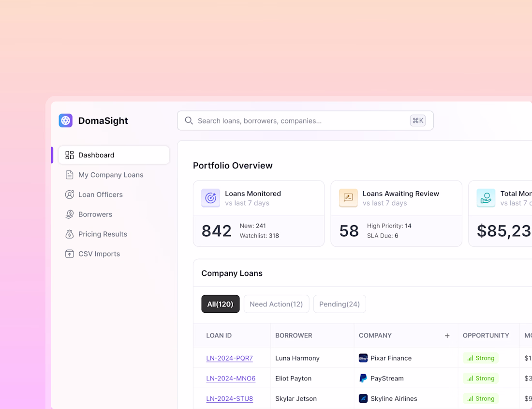
Task: Click Strong badge for Skyline Airlines
Action: point(480,398)
